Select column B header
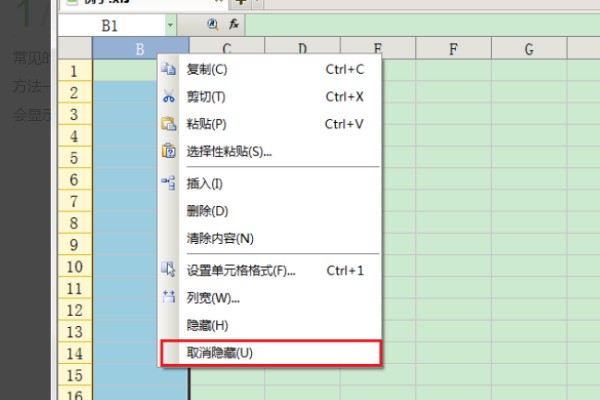 click(140, 49)
